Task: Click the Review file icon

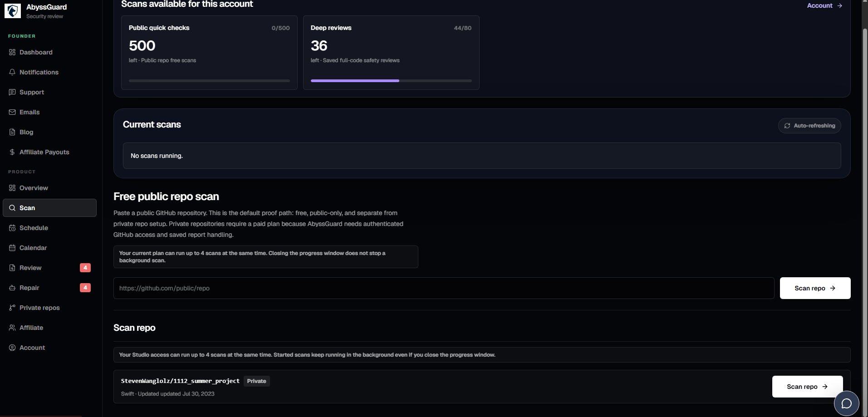Action: [12, 268]
